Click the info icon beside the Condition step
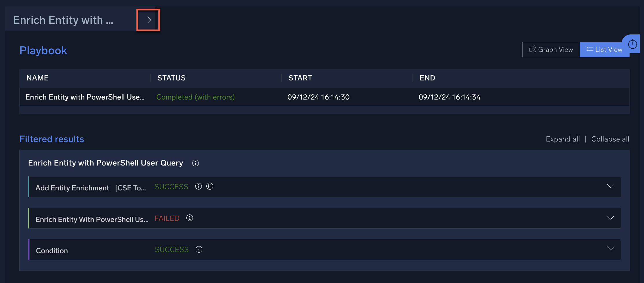The image size is (644, 283). [x=199, y=249]
